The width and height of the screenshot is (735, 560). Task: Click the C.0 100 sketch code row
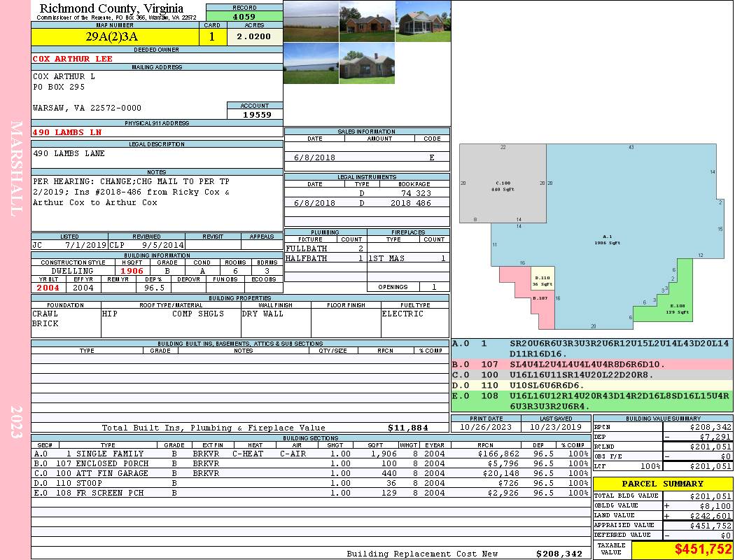pyautogui.click(x=591, y=375)
